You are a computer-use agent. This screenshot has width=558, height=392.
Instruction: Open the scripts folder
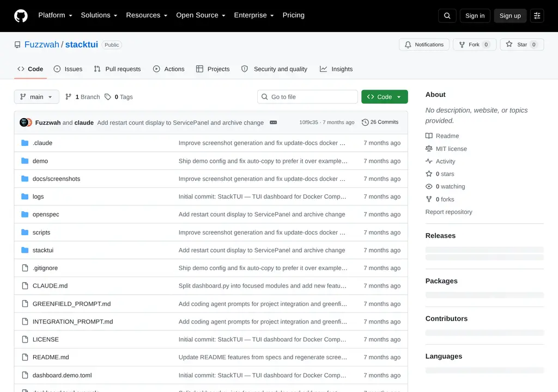click(41, 232)
